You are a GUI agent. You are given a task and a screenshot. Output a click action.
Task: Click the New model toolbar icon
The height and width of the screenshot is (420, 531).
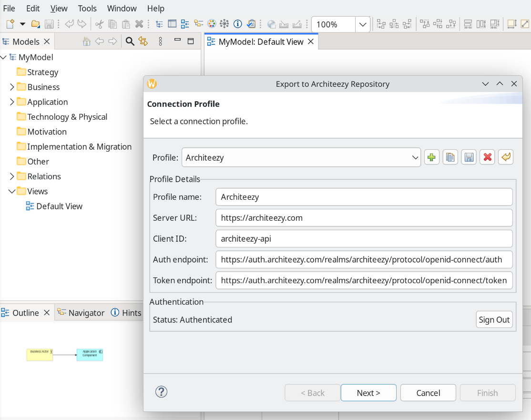(x=10, y=24)
